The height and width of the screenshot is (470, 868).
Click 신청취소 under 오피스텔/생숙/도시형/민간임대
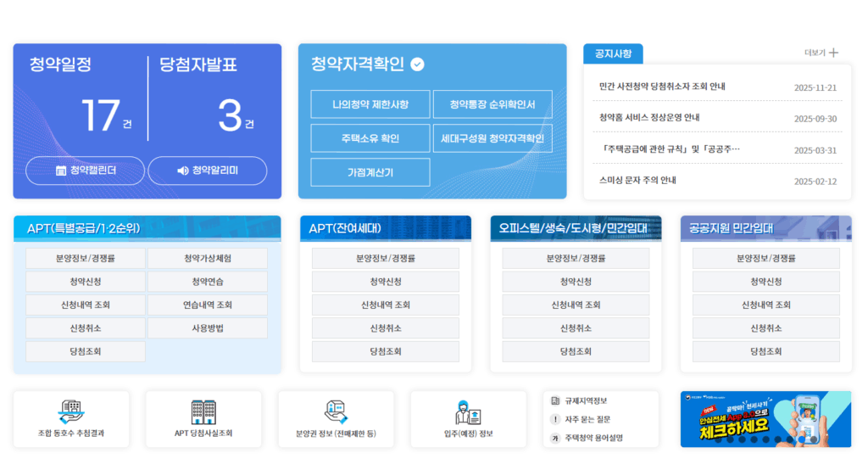(x=576, y=328)
